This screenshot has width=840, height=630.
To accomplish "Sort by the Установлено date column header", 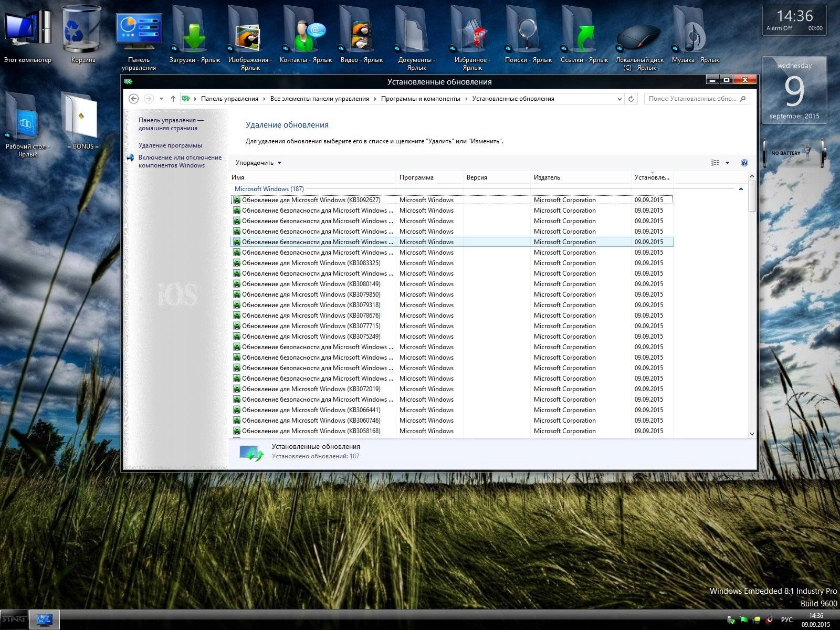I will [x=652, y=177].
